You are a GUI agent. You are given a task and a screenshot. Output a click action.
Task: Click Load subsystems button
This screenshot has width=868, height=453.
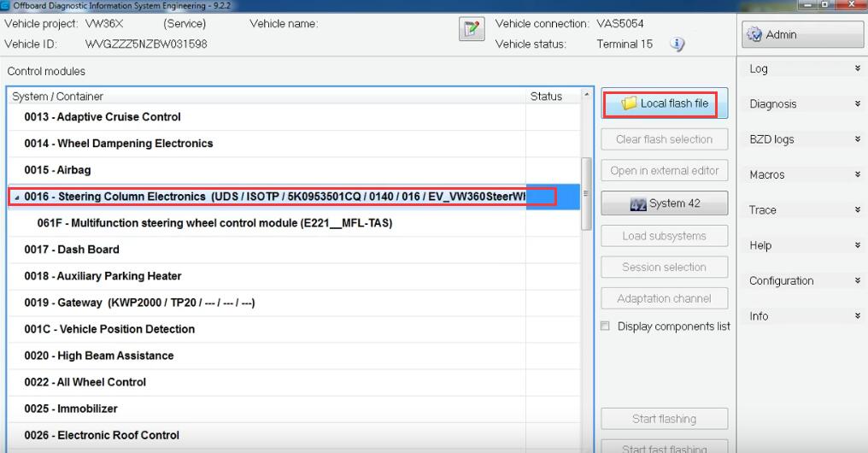click(665, 236)
